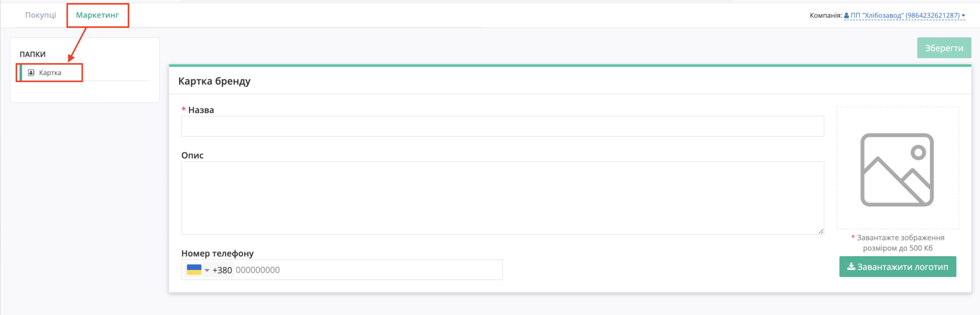
Task: Click the download icon in upload button
Action: pos(851,267)
